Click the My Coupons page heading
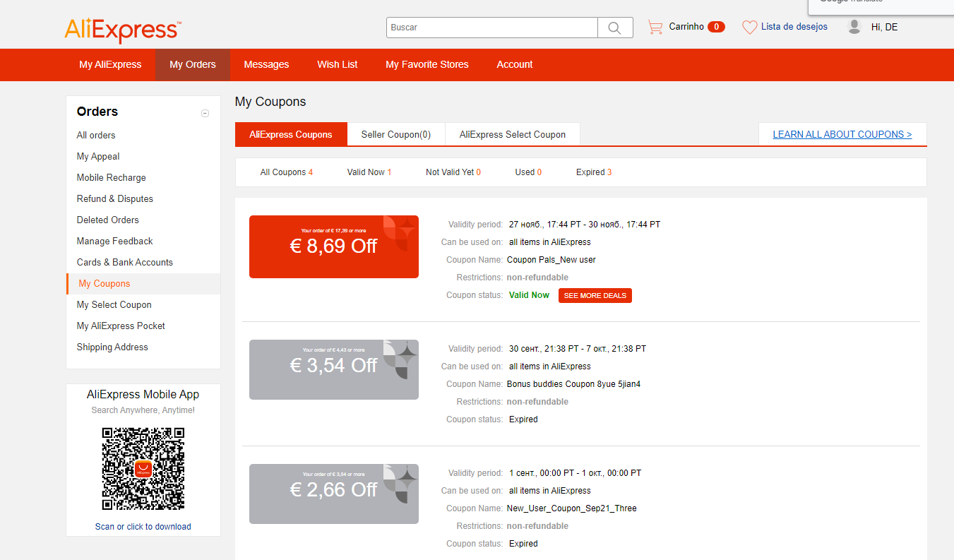Screen dimensions: 954x560 [x=270, y=102]
